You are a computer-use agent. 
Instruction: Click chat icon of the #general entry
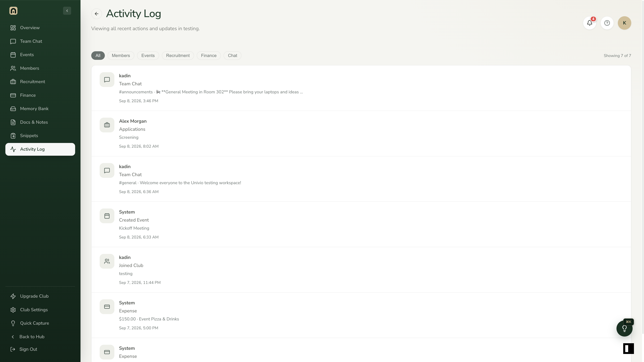(107, 171)
